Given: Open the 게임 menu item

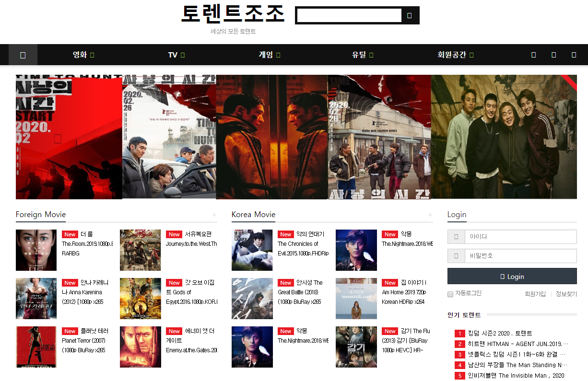Looking at the screenshot, I should click(266, 55).
